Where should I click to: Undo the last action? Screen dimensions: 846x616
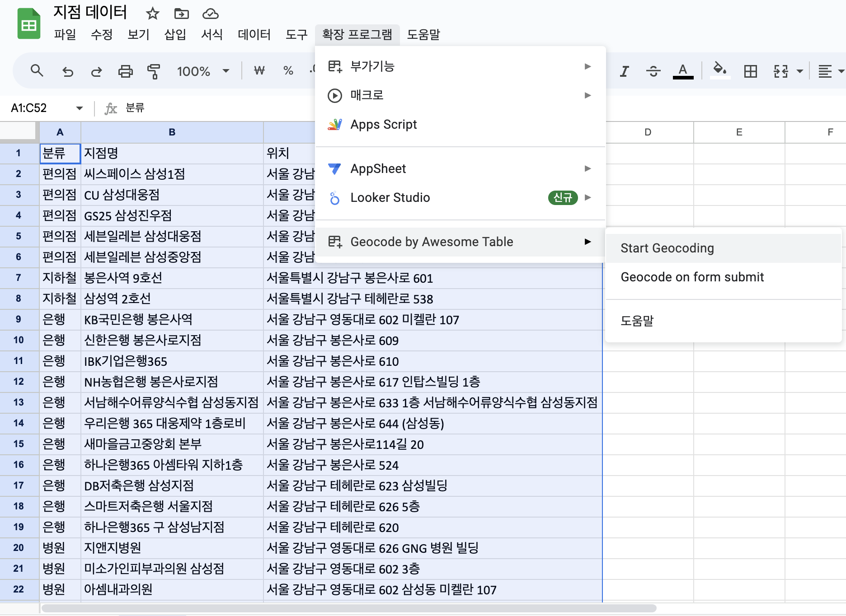(68, 71)
